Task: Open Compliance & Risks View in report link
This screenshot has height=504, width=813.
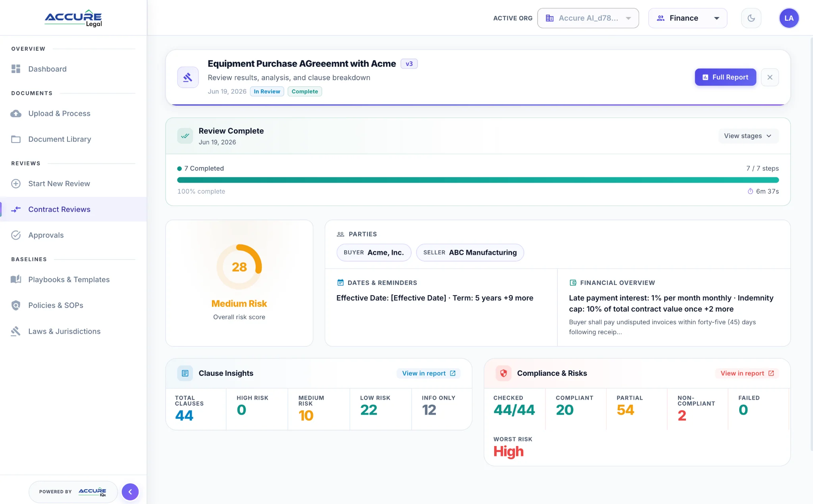Action: (x=747, y=373)
